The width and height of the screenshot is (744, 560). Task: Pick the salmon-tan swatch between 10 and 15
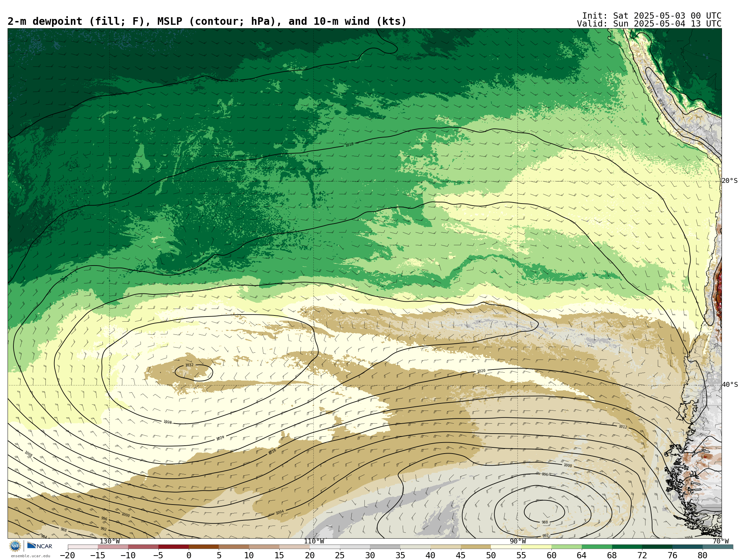pyautogui.click(x=264, y=547)
